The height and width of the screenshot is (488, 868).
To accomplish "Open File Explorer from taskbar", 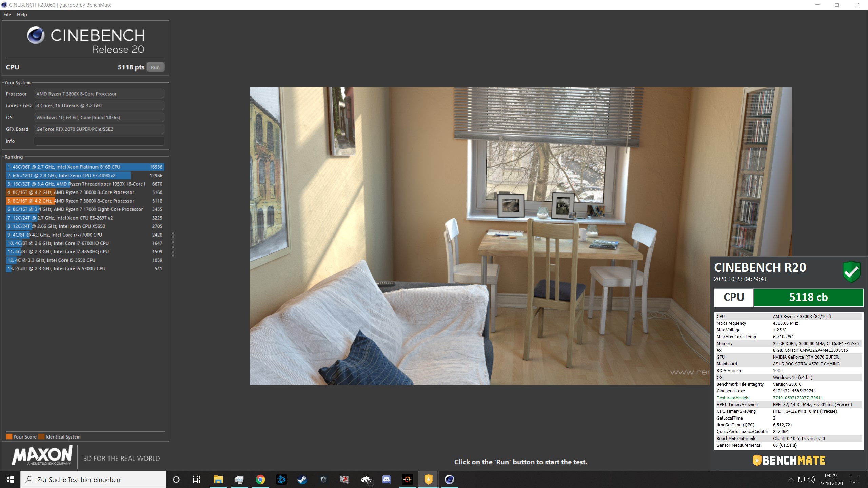I will (218, 480).
